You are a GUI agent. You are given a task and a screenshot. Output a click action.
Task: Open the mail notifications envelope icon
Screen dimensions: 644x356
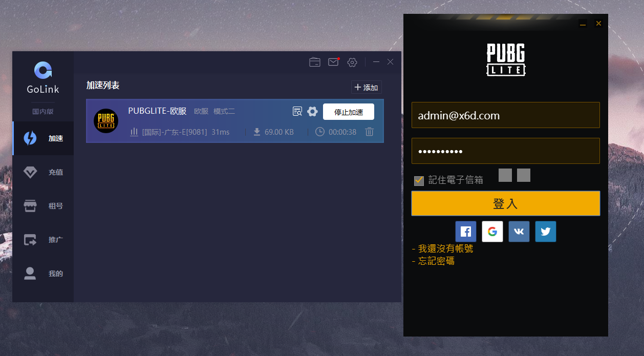333,61
